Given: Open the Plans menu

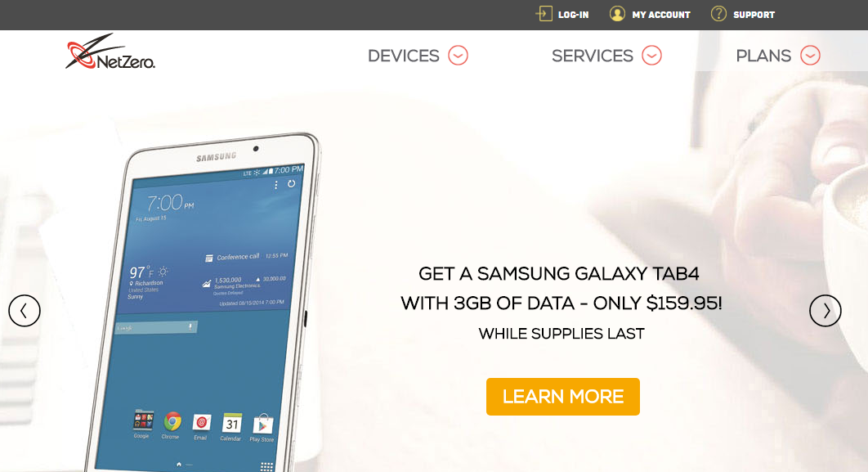Looking at the screenshot, I should tap(763, 56).
